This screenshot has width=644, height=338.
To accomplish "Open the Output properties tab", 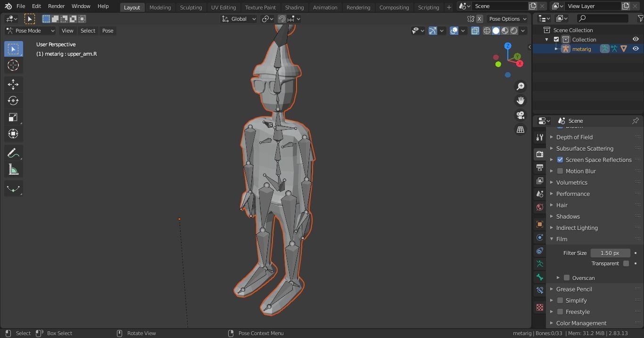I will click(x=540, y=168).
